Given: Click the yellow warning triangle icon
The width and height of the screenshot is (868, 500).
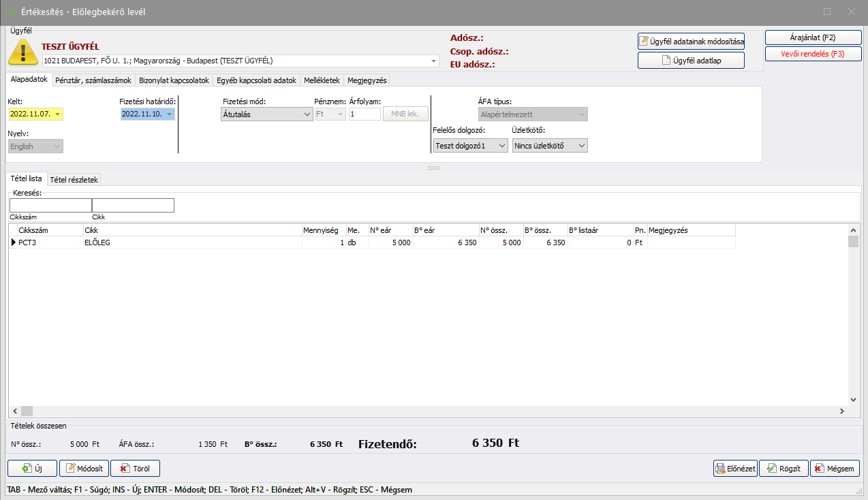Looking at the screenshot, I should 22,52.
